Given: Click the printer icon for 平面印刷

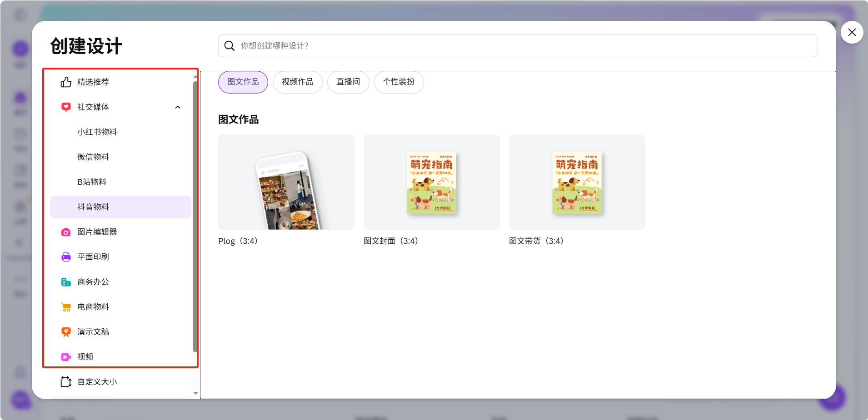Looking at the screenshot, I should [x=66, y=257].
